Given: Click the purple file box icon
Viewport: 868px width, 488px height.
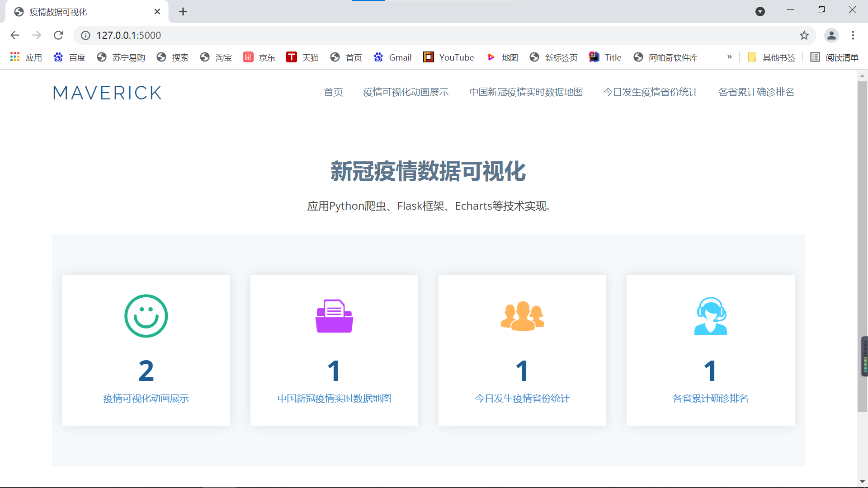Looking at the screenshot, I should click(334, 316).
